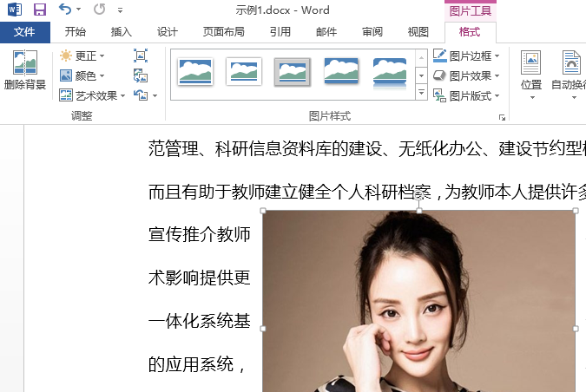
Task: Open the 图片版式 dropdown
Action: [466, 96]
